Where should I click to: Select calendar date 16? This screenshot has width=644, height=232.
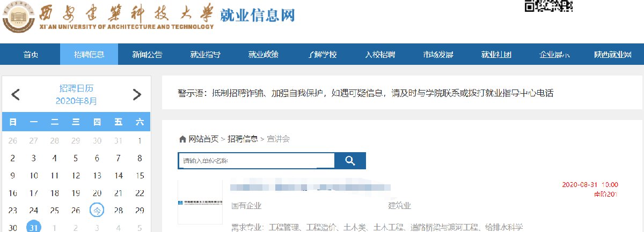point(13,193)
